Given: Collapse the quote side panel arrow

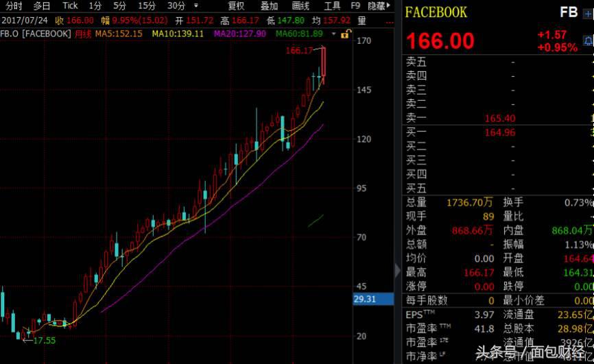Looking at the screenshot, I should click(397, 271).
